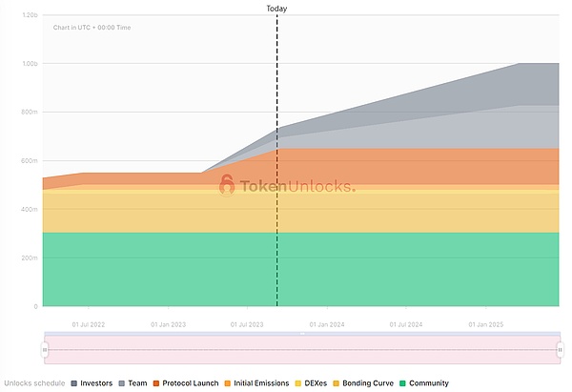572x392 pixels.
Task: Toggle the Team series in legend
Action: point(122,383)
